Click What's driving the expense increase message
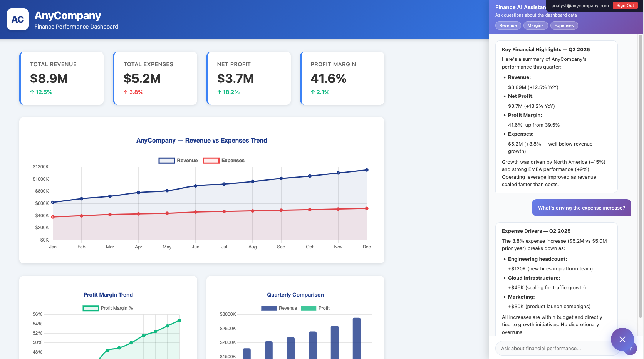The width and height of the screenshot is (644, 359). click(582, 208)
